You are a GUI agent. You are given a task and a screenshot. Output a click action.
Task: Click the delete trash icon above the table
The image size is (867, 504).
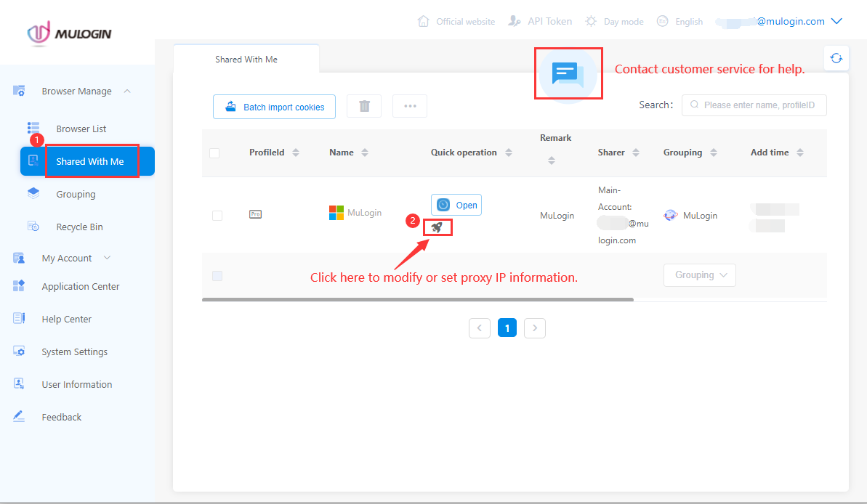click(x=363, y=105)
